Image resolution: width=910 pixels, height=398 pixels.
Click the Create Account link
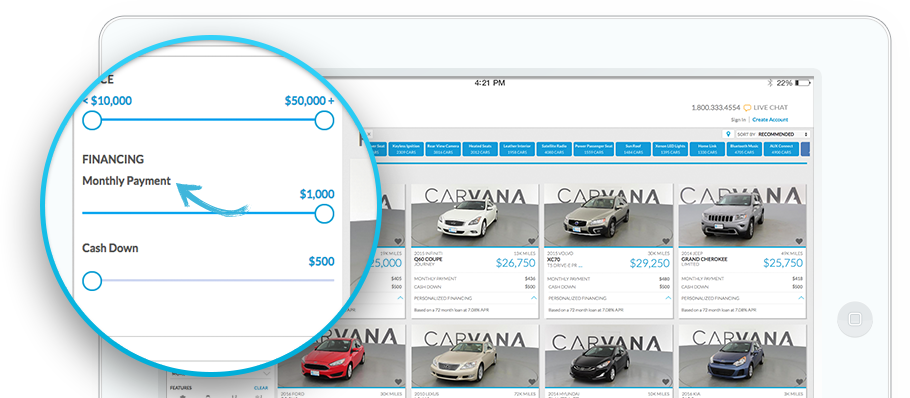click(x=770, y=120)
